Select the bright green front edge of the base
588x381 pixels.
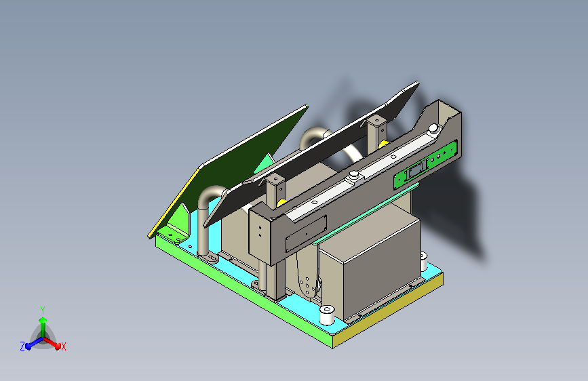pos(243,292)
